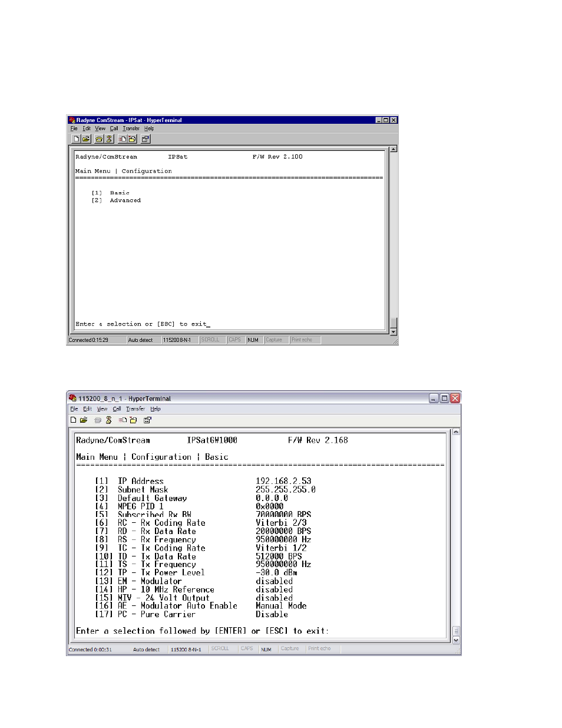562x728 pixels.
Task: Click value '255.255.255.0'
Action: point(286,489)
